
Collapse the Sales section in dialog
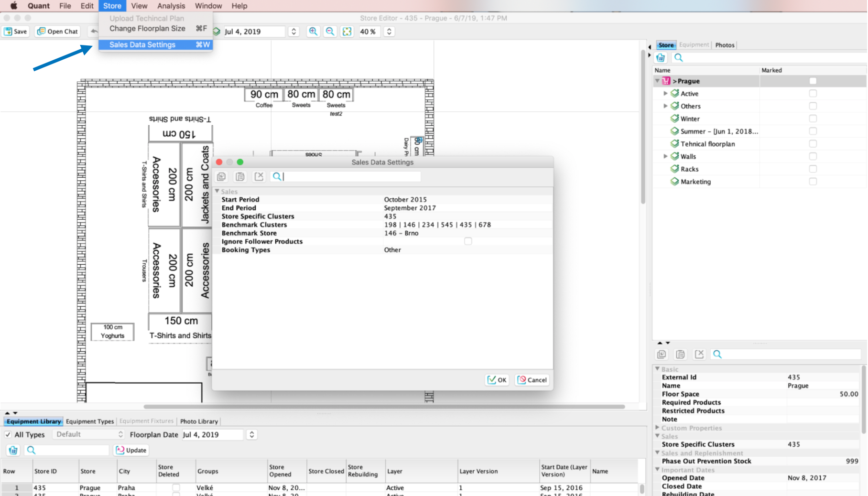coord(217,191)
